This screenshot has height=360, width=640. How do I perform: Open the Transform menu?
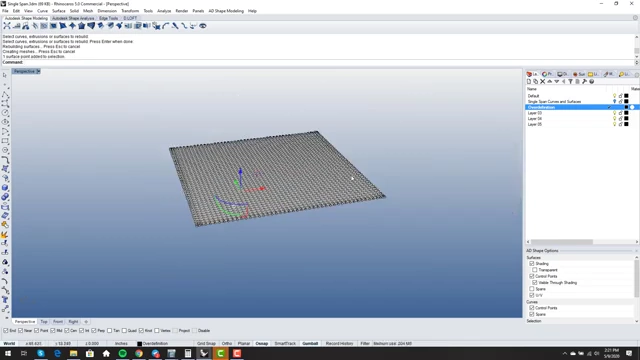click(x=130, y=11)
